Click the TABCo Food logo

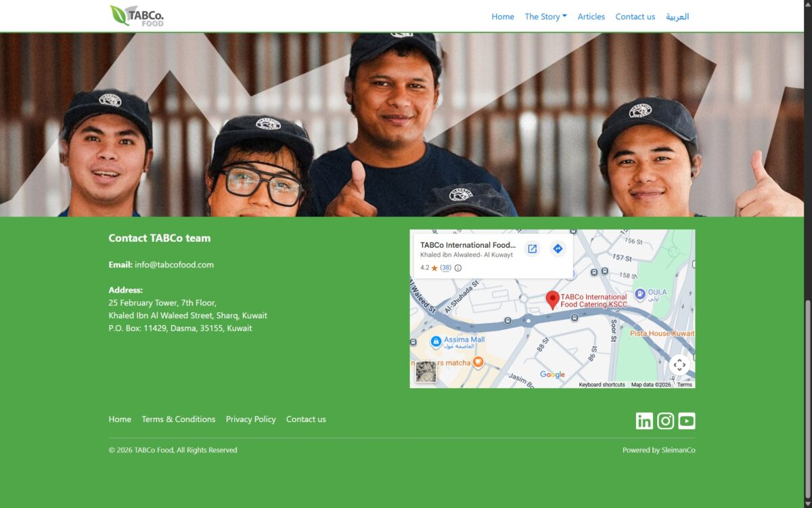click(x=137, y=16)
